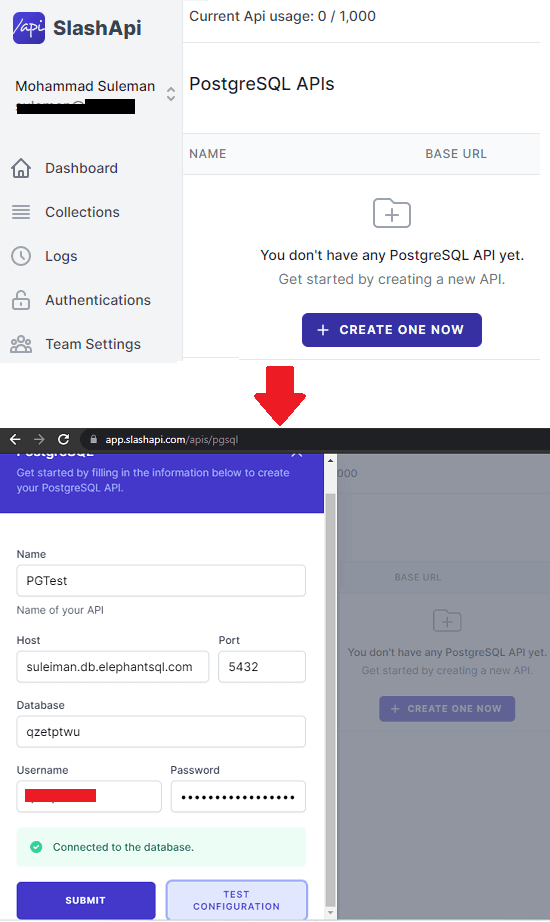
Task: Submit the PostgreSQL API form
Action: 86,900
